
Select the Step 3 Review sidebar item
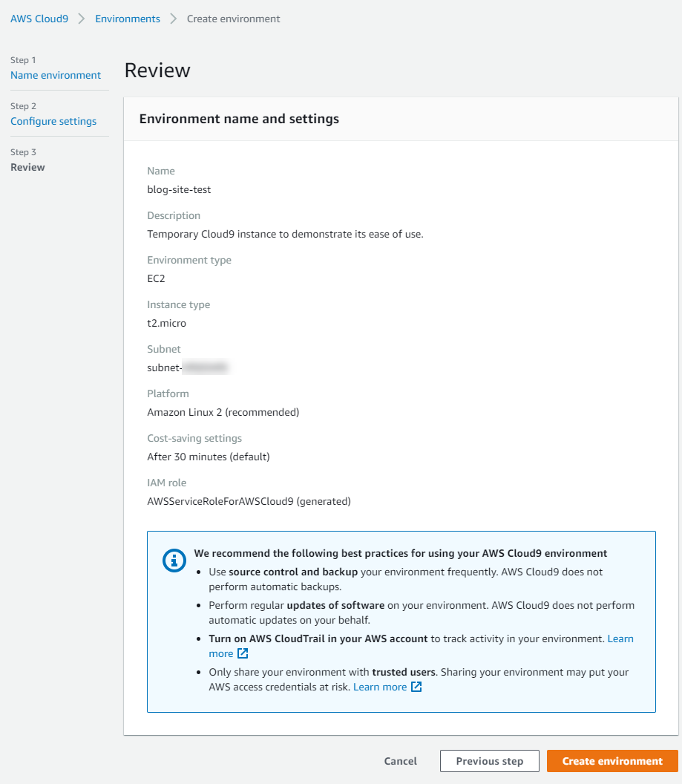pyautogui.click(x=27, y=167)
